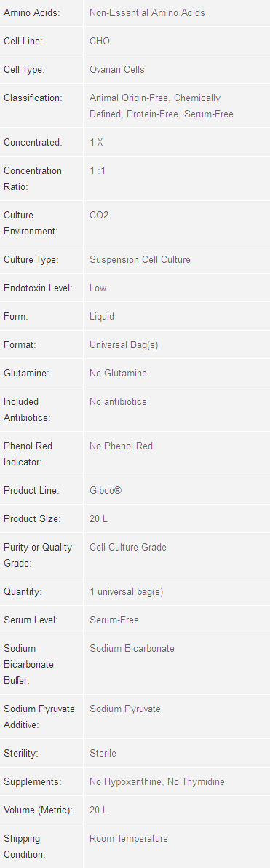This screenshot has width=270, height=868.
Task: Click the No antibiotics value
Action: tap(119, 401)
